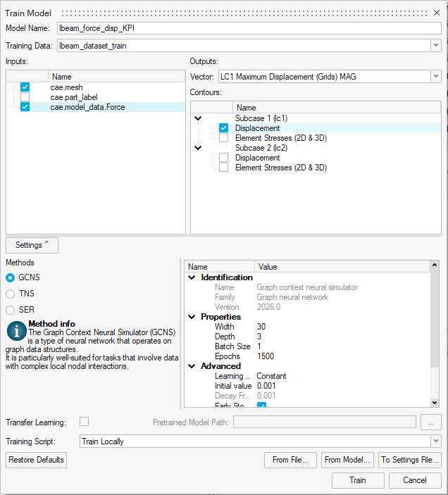448x495 pixels.
Task: Open the Vector output dropdown
Action: (436, 76)
